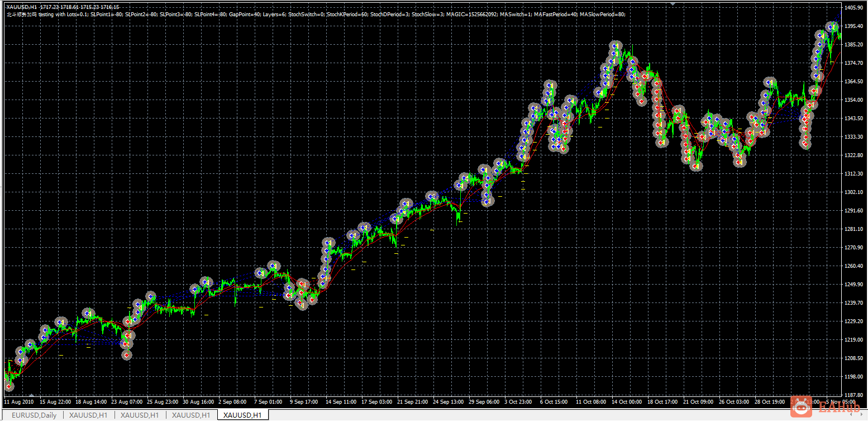Screen dimensions: 868x421
Task: Click the 1239.70 price label
Action: pos(855,303)
